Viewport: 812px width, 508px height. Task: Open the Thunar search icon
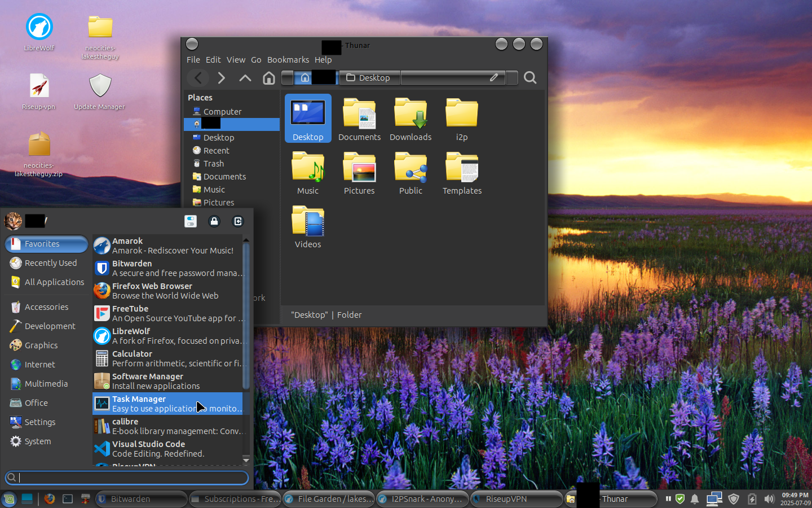click(530, 78)
